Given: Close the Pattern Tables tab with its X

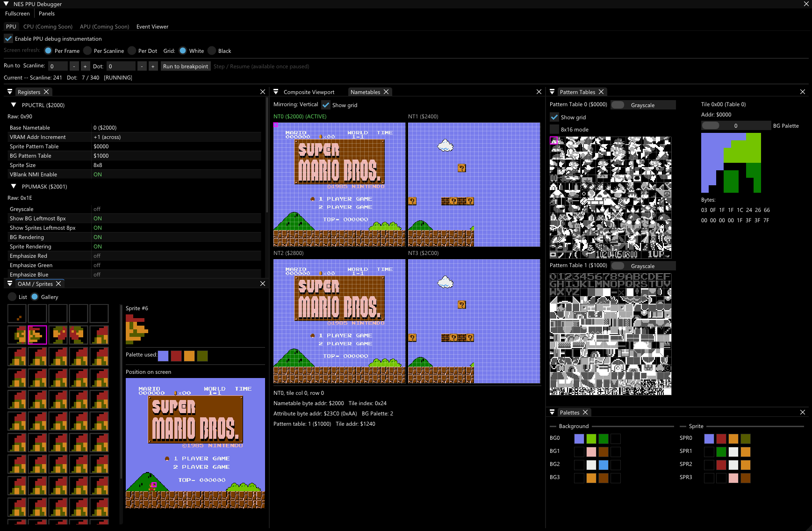Looking at the screenshot, I should pyautogui.click(x=601, y=92).
